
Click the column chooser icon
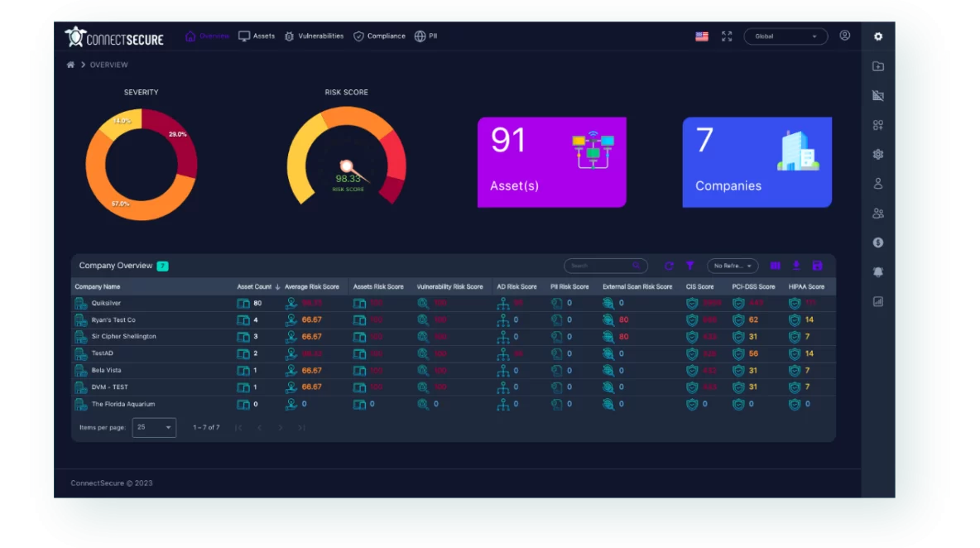776,266
